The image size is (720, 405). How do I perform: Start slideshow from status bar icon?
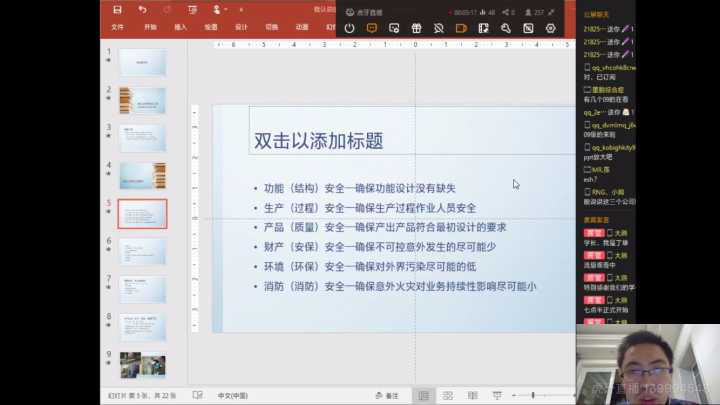pos(496,396)
